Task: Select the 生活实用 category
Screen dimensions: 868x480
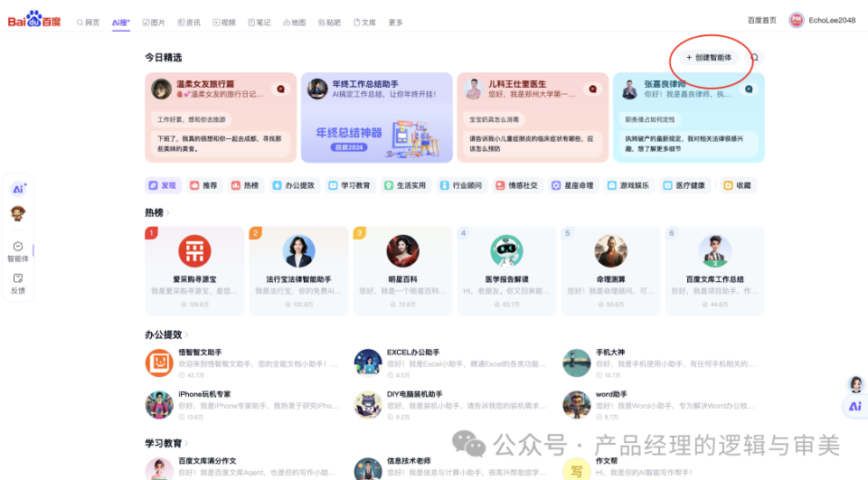Action: pos(406,185)
